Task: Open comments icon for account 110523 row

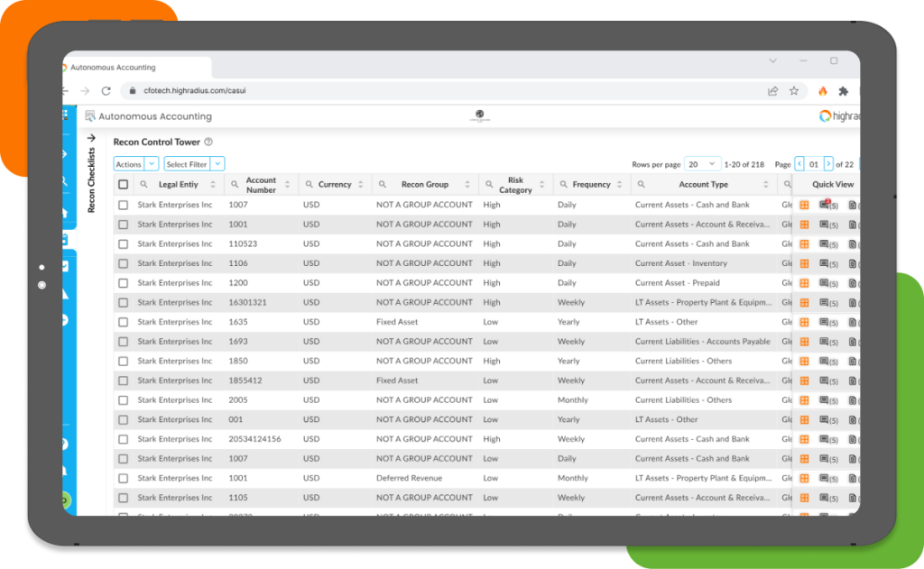Action: pyautogui.click(x=825, y=244)
